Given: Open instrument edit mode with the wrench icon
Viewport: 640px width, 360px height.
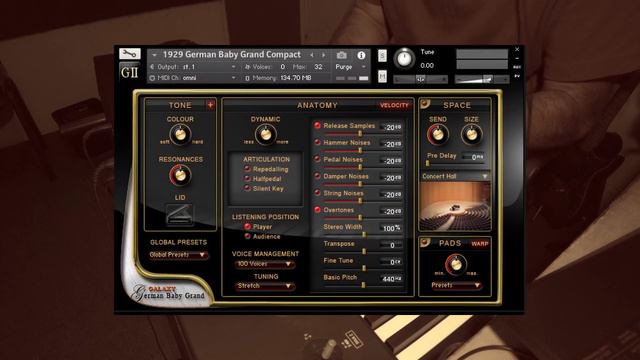Looking at the screenshot, I should tap(130, 53).
